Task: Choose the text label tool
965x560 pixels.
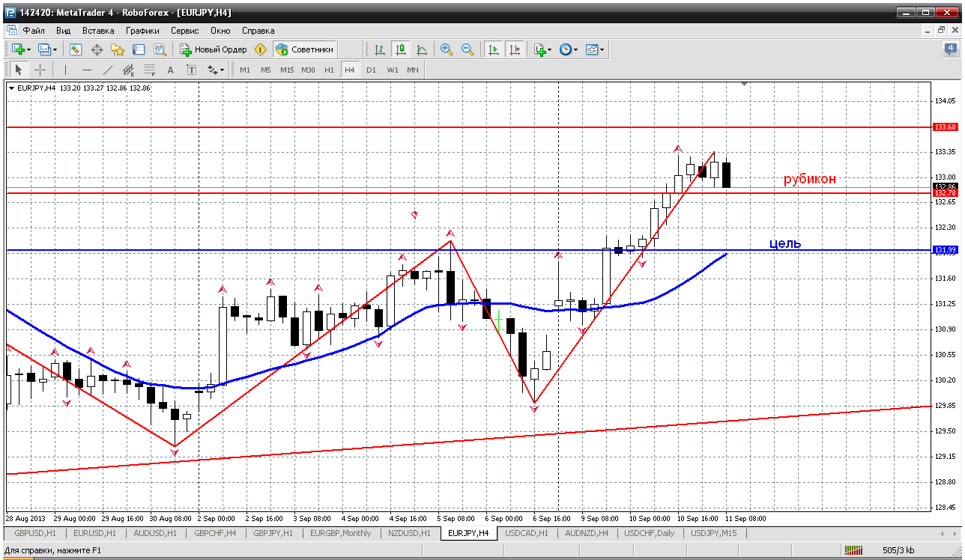Action: pos(191,70)
